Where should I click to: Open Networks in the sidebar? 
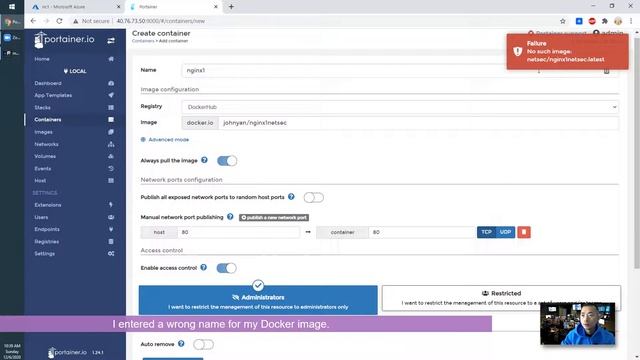pos(46,144)
